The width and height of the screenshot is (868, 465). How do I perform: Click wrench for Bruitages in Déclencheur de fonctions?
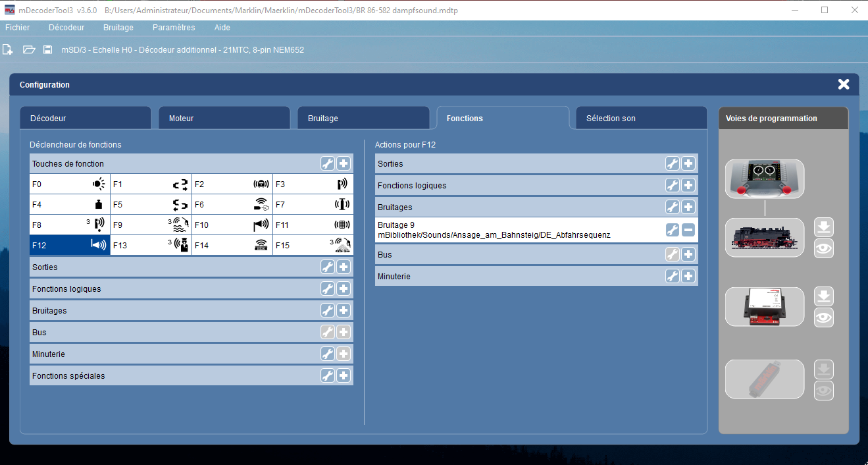point(328,310)
